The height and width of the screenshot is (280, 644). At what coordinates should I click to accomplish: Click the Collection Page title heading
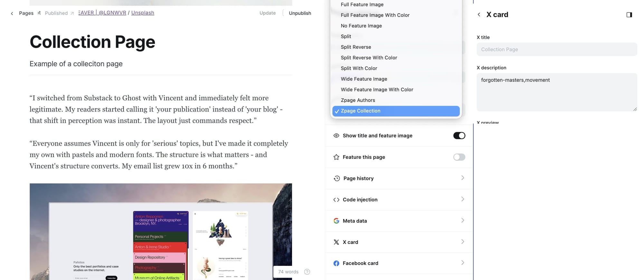92,42
